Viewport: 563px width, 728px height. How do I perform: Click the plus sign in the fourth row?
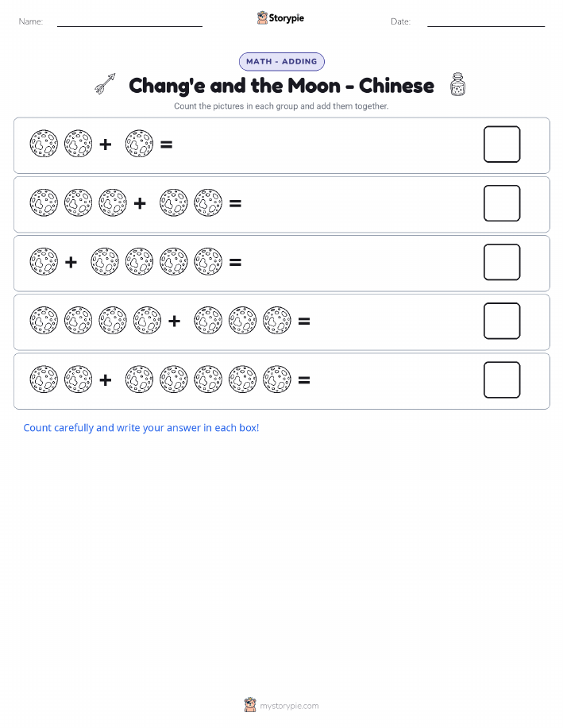174,321
